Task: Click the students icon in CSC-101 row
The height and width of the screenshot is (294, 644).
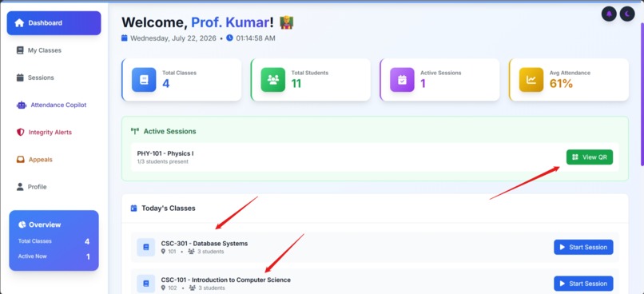Action: pos(192,288)
